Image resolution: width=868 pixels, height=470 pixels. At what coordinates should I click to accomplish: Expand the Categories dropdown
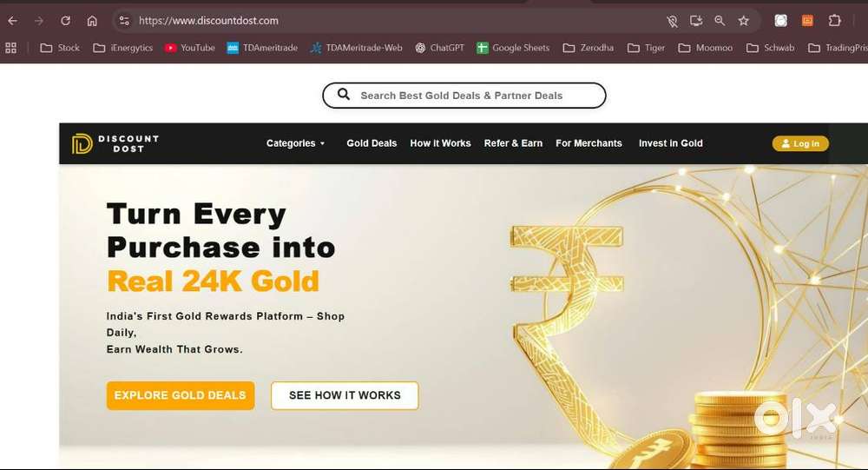click(x=295, y=143)
